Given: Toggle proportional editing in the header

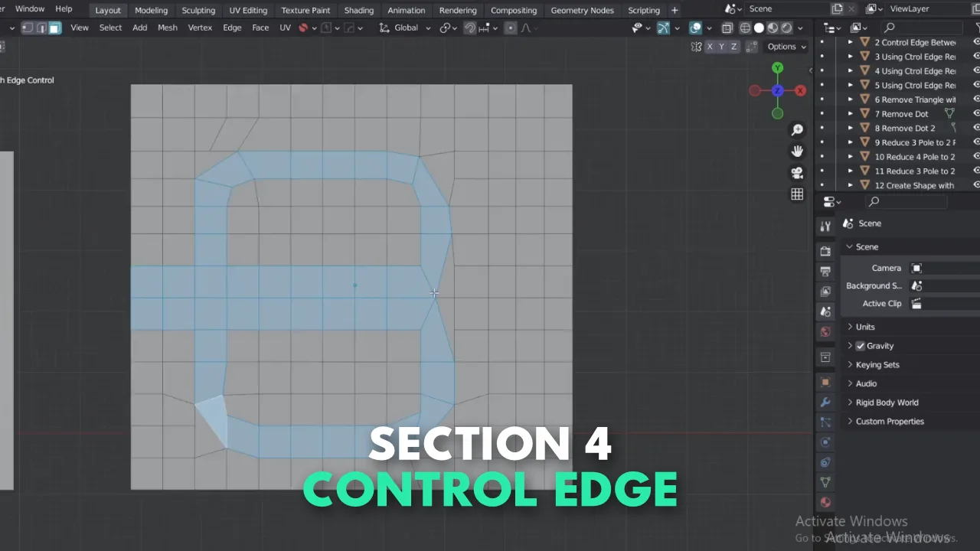Looking at the screenshot, I should [x=510, y=28].
